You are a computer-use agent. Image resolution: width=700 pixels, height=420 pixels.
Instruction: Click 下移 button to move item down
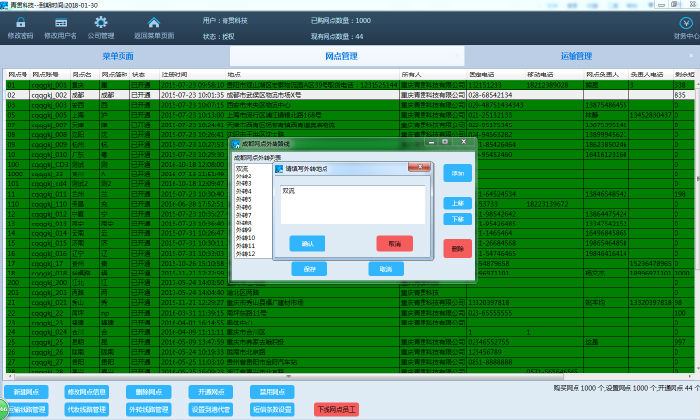pyautogui.click(x=457, y=218)
